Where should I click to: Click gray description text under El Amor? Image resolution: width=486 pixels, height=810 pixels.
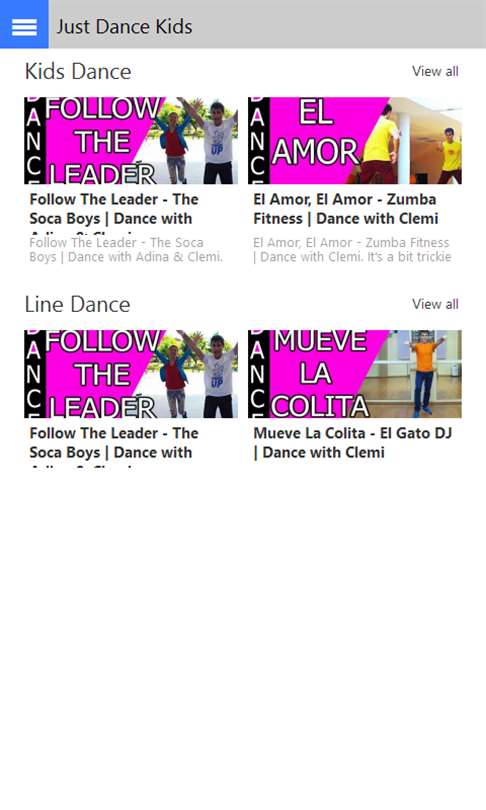[352, 250]
